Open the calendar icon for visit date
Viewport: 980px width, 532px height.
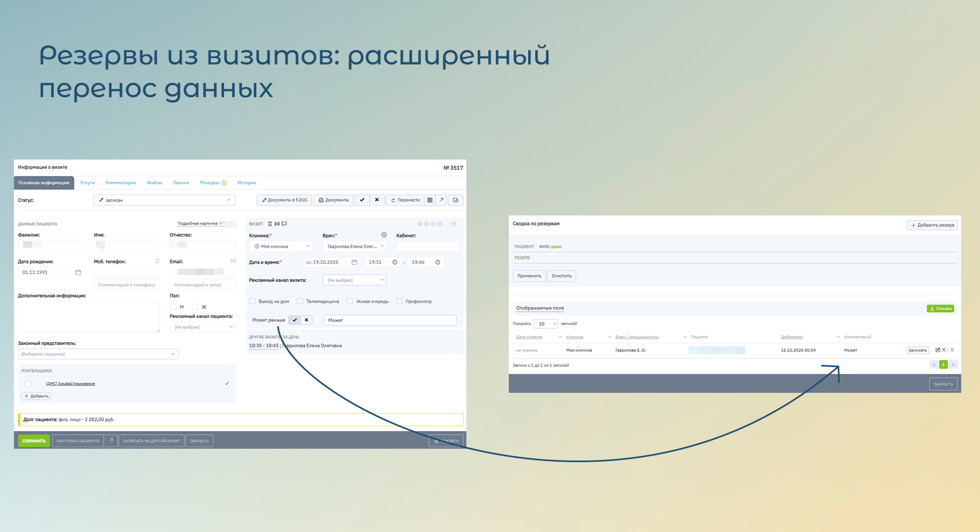point(355,262)
